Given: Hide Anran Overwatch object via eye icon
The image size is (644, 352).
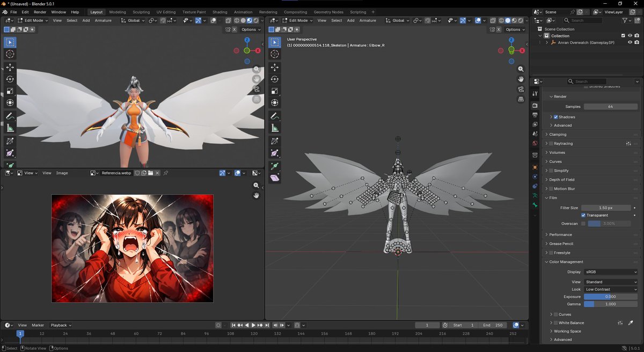Looking at the screenshot, I should click(630, 42).
